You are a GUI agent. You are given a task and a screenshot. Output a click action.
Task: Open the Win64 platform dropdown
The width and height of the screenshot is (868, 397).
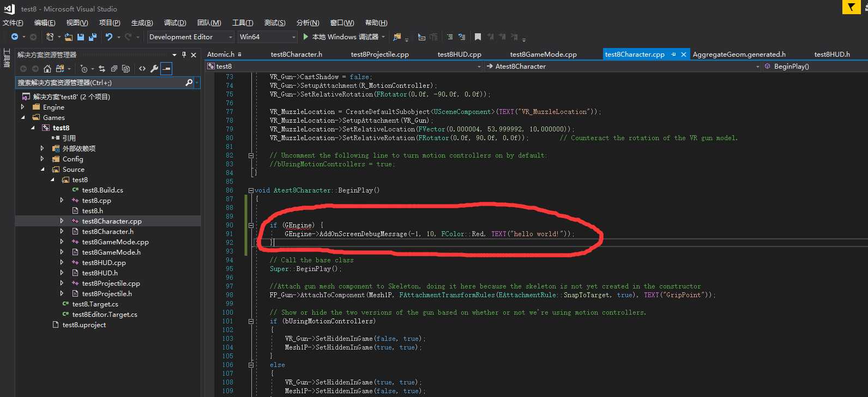[267, 37]
